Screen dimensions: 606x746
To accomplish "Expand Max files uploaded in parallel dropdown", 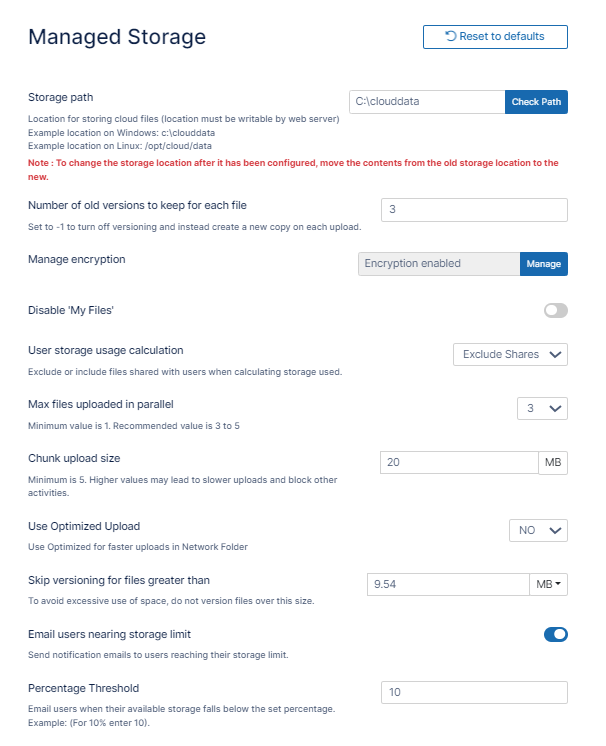I will tap(542, 408).
